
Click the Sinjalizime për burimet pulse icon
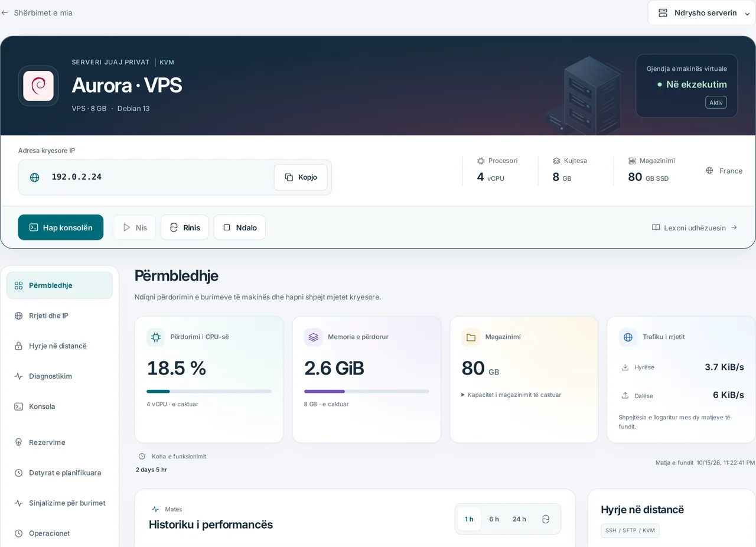19,503
